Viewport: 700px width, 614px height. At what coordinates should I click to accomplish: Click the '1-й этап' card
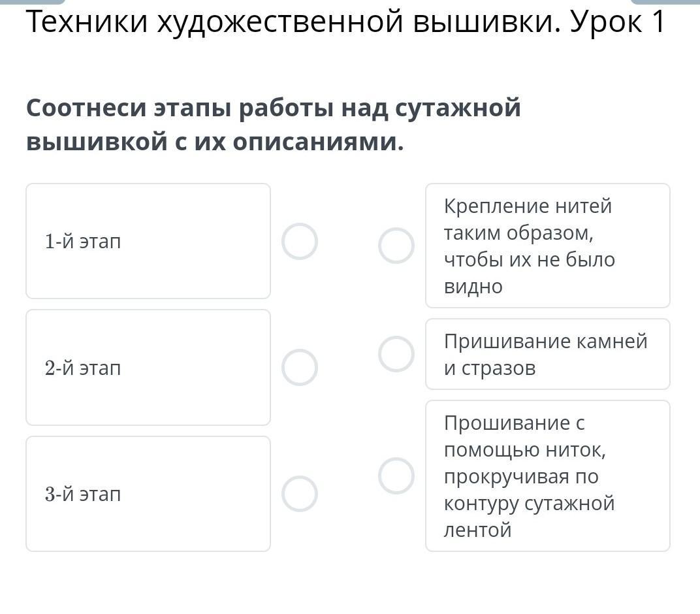click(148, 241)
